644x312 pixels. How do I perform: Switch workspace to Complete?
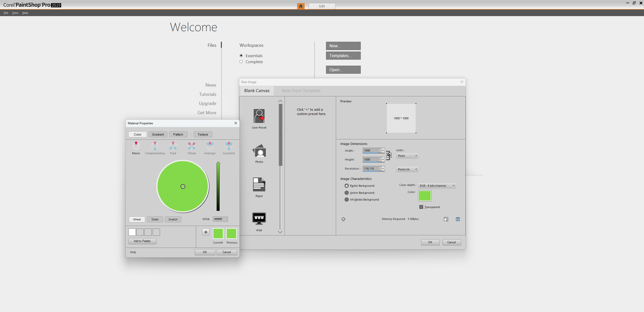click(241, 62)
